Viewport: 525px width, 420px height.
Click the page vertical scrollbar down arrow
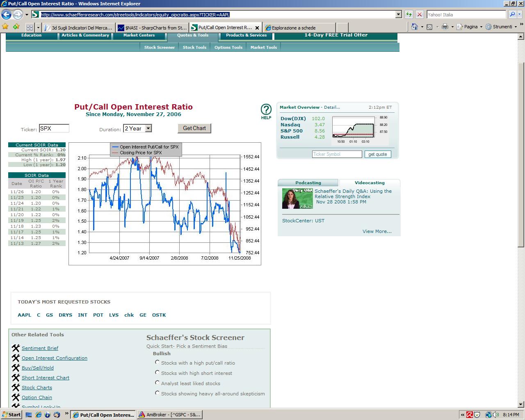pos(521,404)
